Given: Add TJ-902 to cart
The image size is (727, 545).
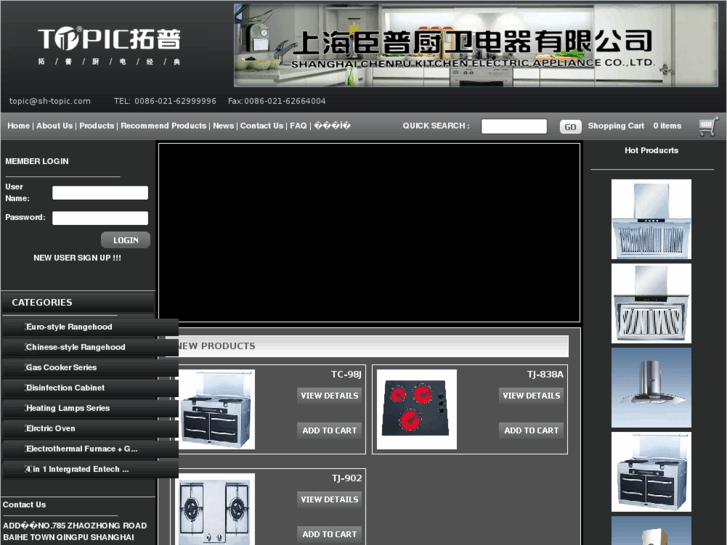Looking at the screenshot, I should [x=329, y=534].
